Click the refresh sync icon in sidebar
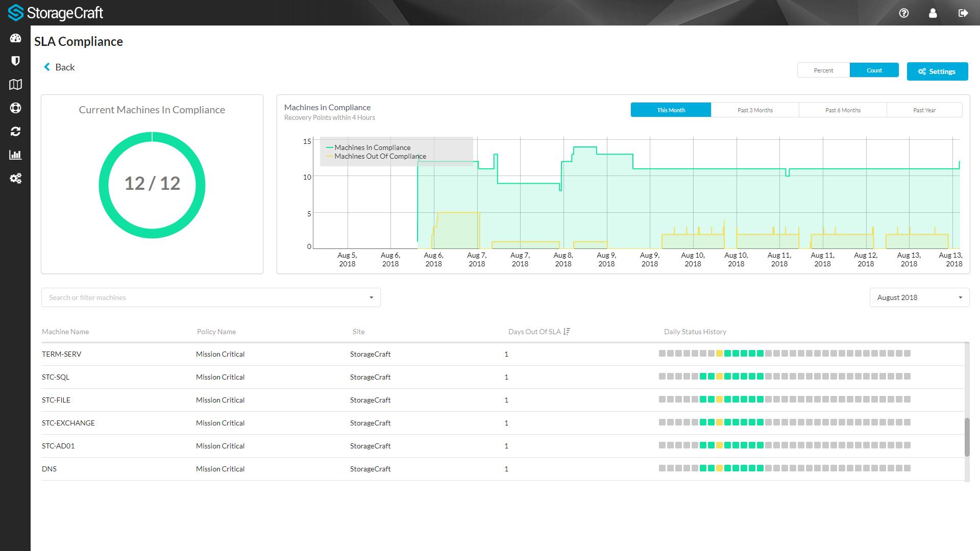The height and width of the screenshot is (551, 980). pos(15,132)
